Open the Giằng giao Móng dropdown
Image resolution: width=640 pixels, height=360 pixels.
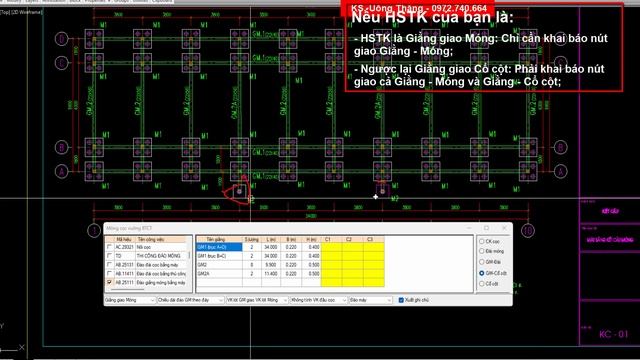coord(130,300)
